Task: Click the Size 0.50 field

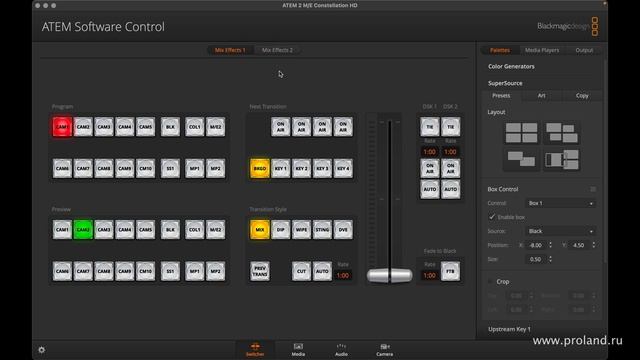Action: point(536,259)
